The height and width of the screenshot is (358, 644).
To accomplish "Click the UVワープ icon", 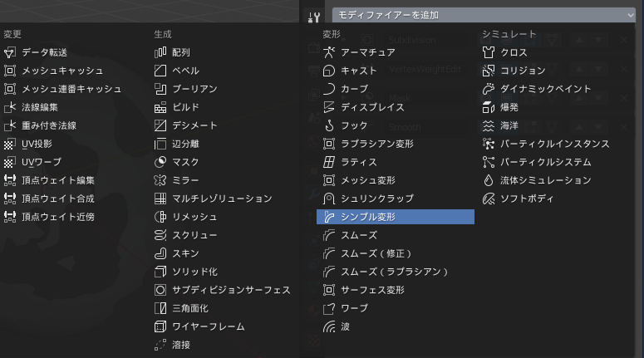I will pos(10,162).
